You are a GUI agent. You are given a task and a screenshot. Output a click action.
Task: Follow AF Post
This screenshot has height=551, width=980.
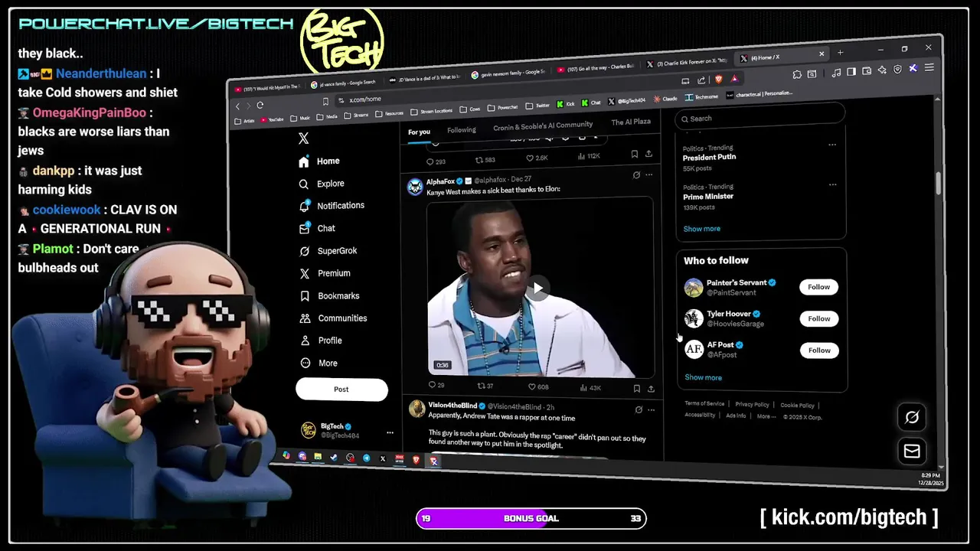point(819,350)
